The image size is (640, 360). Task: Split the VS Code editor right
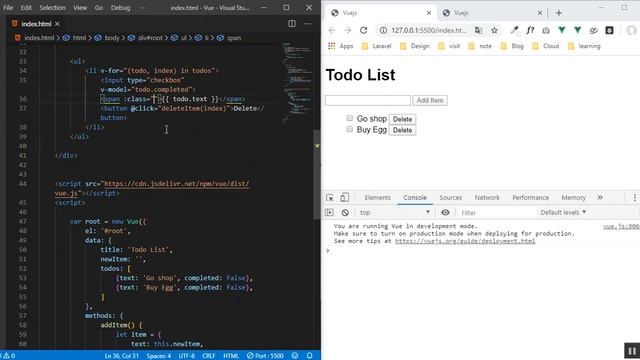tap(292, 24)
